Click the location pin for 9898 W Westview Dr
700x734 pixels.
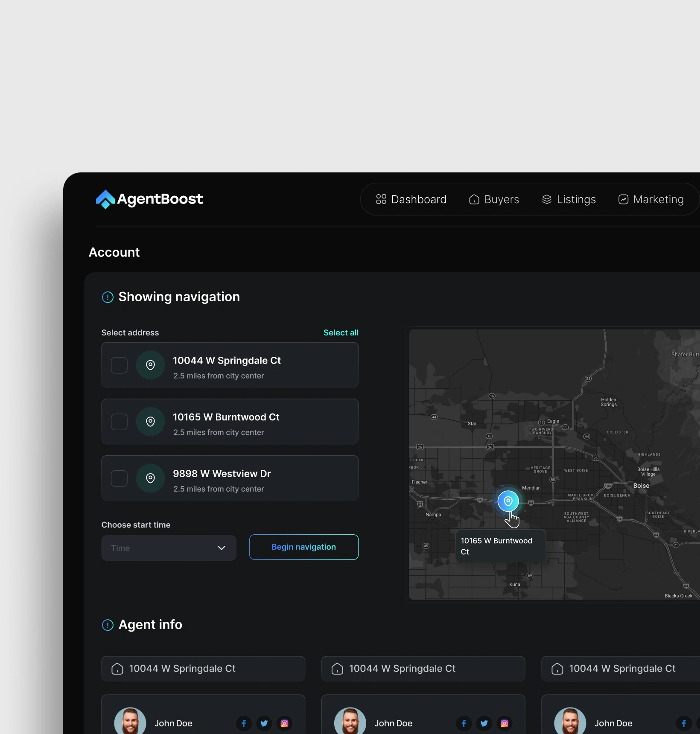(150, 478)
